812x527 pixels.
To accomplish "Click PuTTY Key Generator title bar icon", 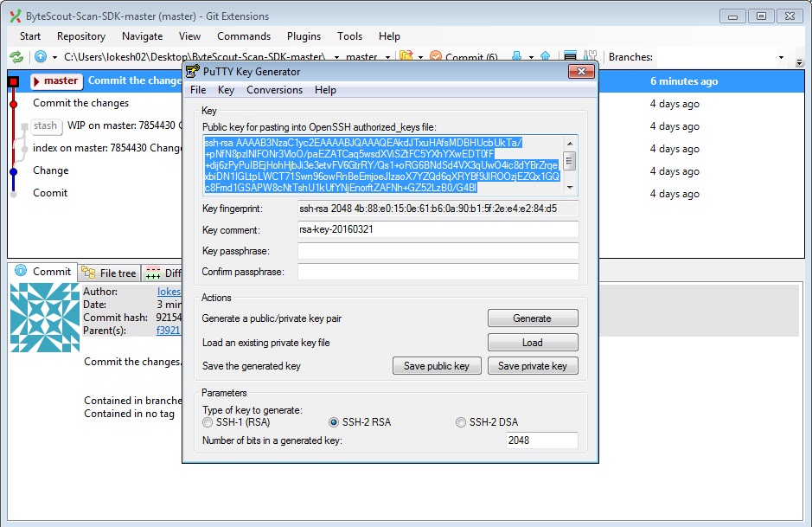I will pos(192,72).
